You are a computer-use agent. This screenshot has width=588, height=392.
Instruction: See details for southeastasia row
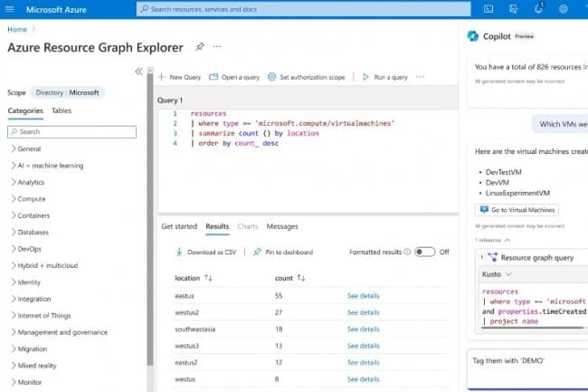pyautogui.click(x=363, y=329)
